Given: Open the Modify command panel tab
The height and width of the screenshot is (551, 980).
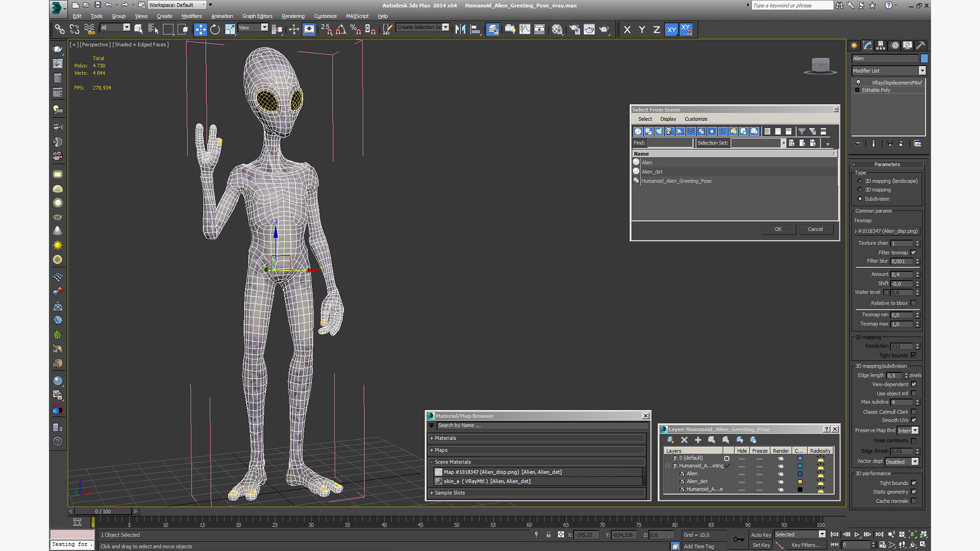Looking at the screenshot, I should (868, 45).
